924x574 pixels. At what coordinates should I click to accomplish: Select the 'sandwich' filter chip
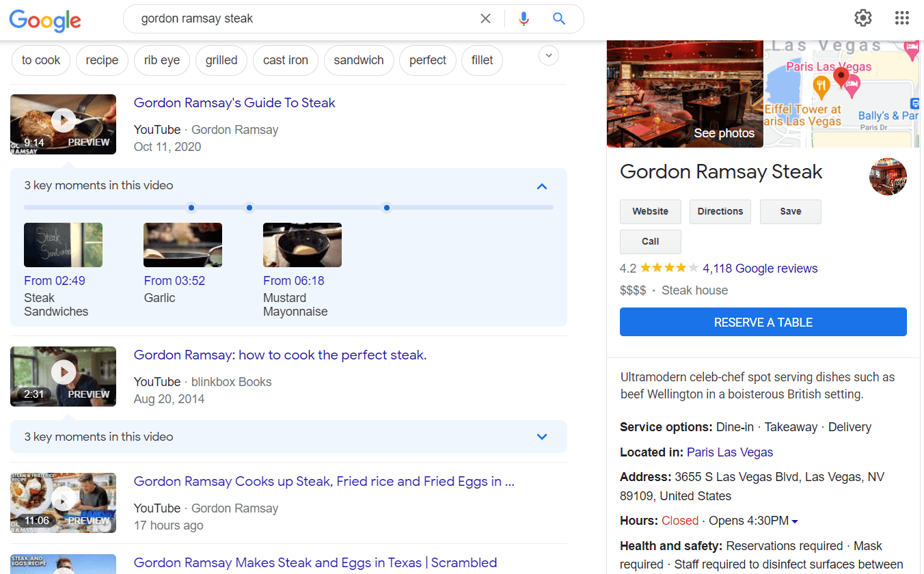[359, 60]
